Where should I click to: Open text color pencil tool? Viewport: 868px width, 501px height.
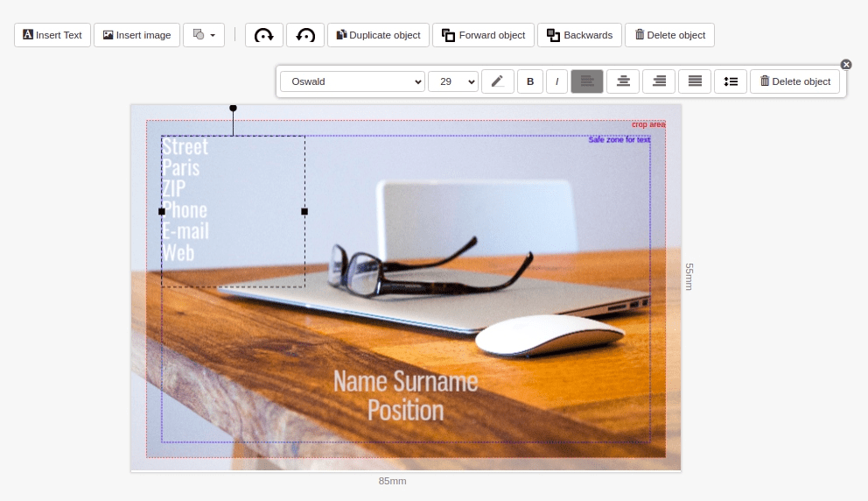pyautogui.click(x=498, y=81)
